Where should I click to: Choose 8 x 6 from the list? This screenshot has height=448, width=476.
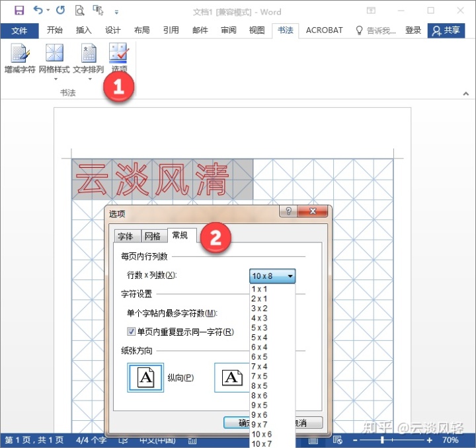(x=272, y=396)
